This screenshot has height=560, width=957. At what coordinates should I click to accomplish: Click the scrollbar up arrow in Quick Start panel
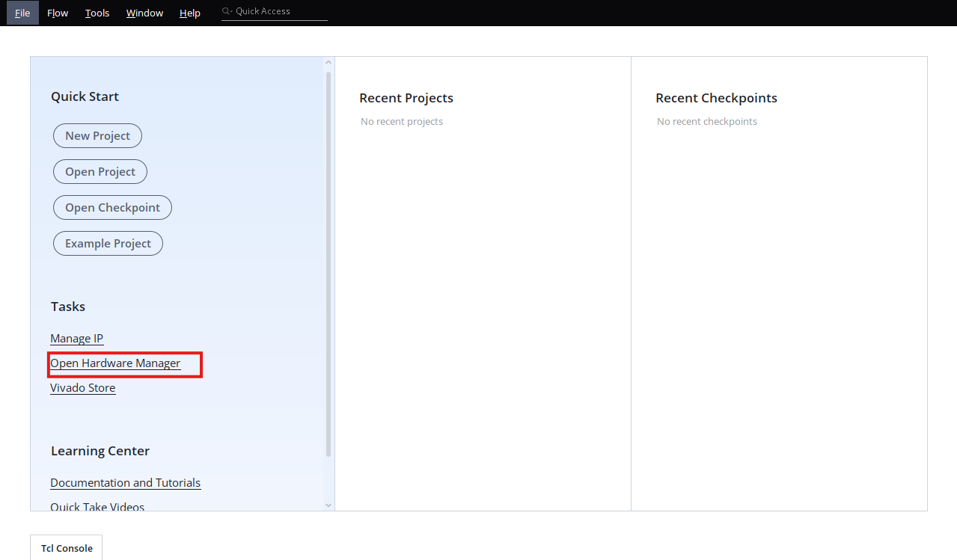click(x=328, y=63)
